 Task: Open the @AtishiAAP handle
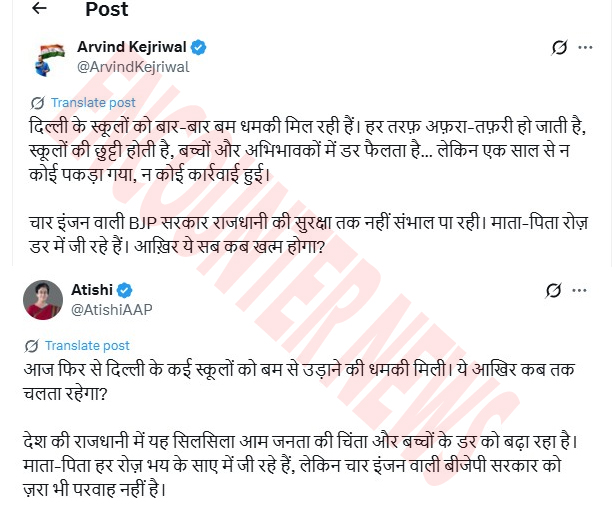pyautogui.click(x=111, y=310)
